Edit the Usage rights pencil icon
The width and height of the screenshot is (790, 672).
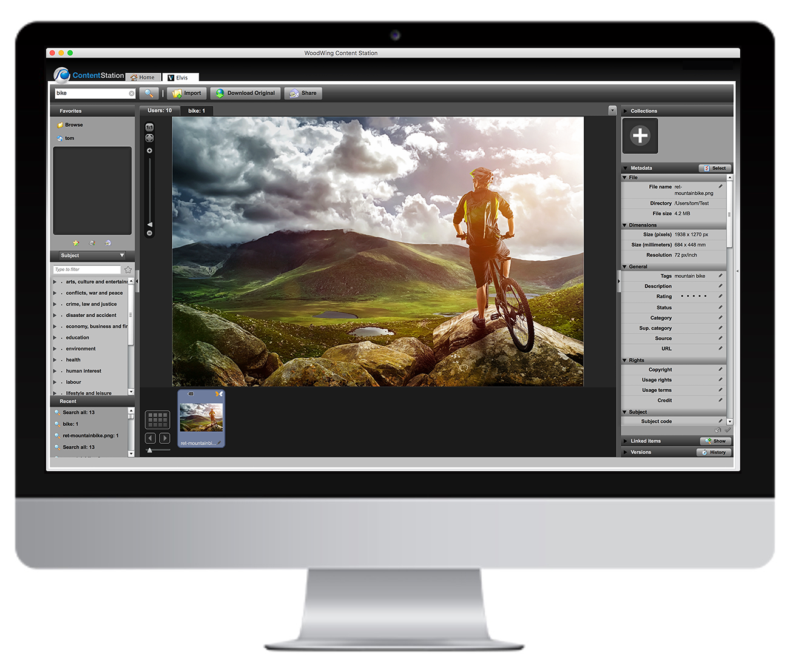(x=720, y=380)
